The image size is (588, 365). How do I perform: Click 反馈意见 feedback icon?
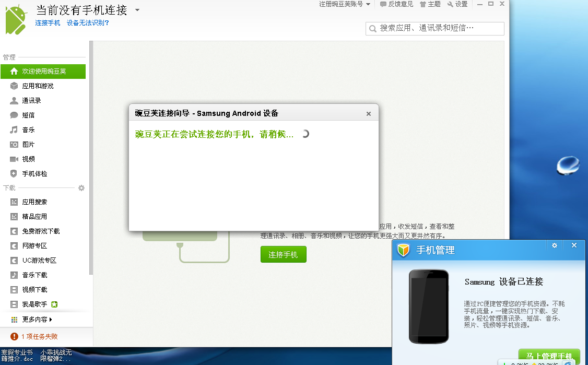(x=383, y=4)
